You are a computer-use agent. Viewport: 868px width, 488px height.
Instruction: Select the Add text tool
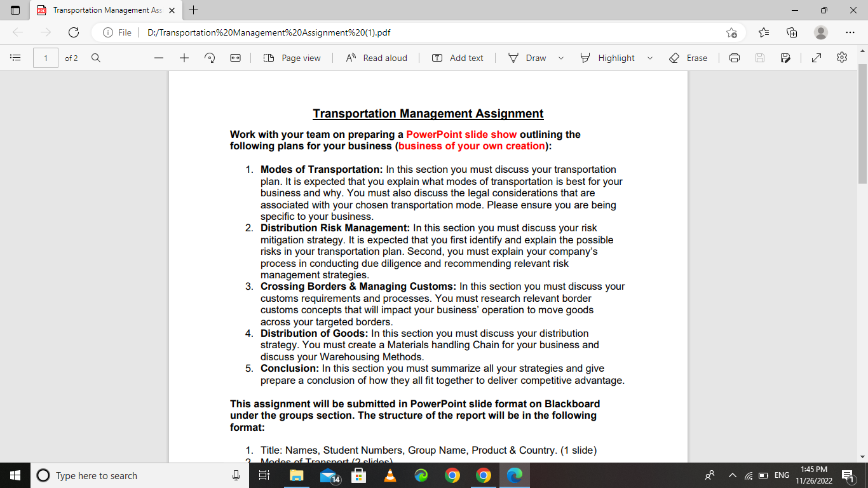click(458, 58)
